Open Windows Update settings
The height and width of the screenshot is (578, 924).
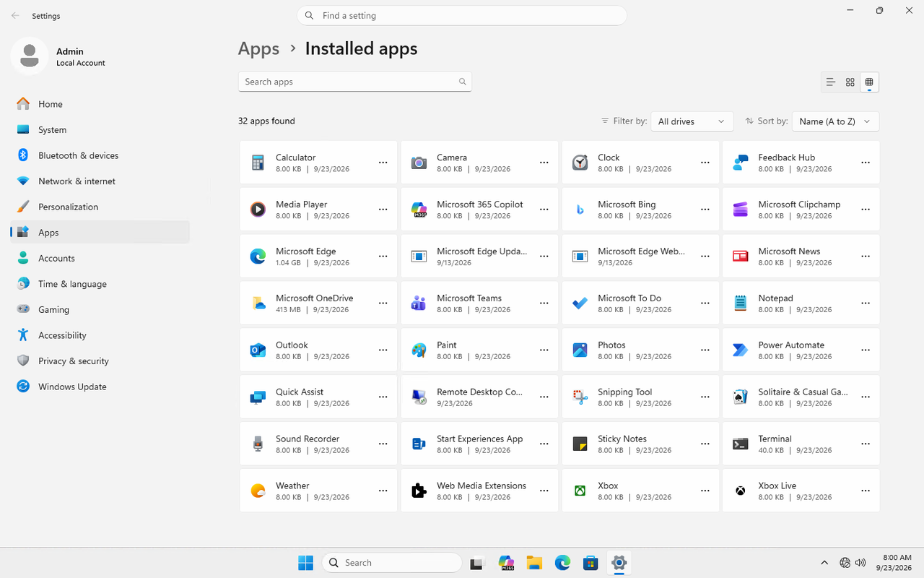100,387
